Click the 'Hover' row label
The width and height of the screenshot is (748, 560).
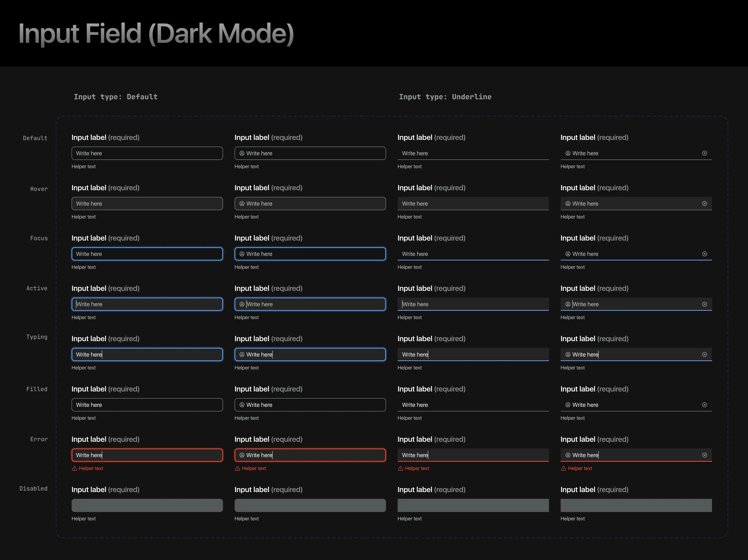pos(39,189)
